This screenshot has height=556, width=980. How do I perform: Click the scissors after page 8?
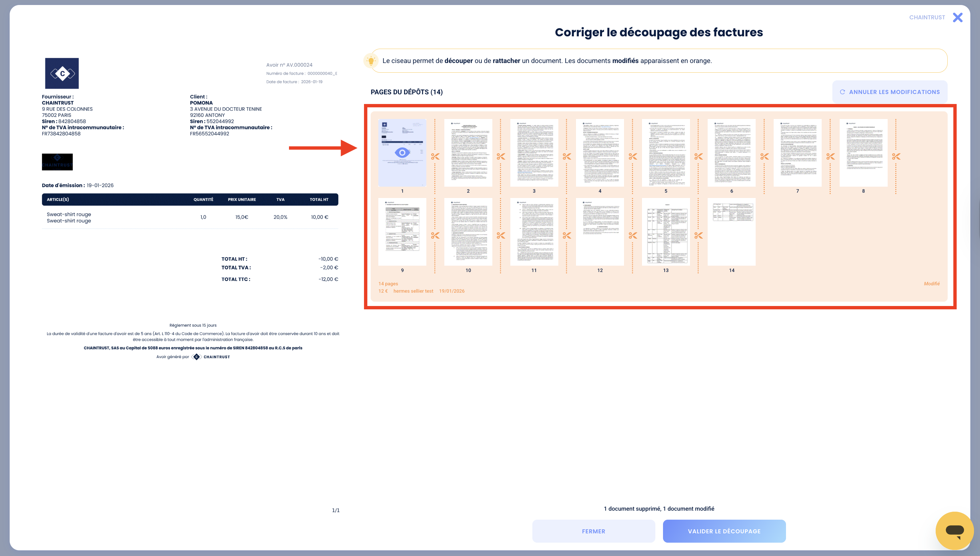click(896, 157)
